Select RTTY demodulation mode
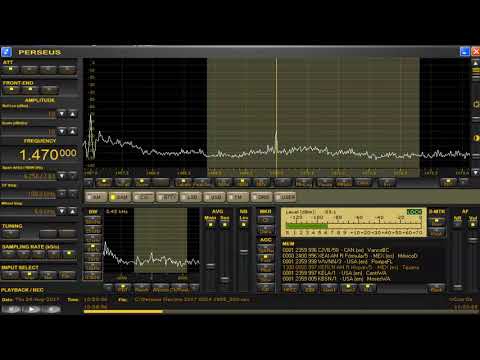 (167, 197)
